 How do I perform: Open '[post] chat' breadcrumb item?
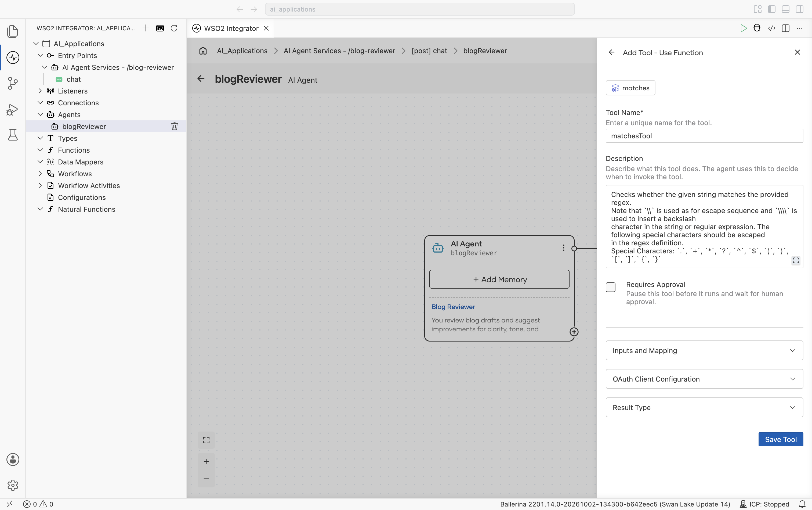click(x=429, y=51)
